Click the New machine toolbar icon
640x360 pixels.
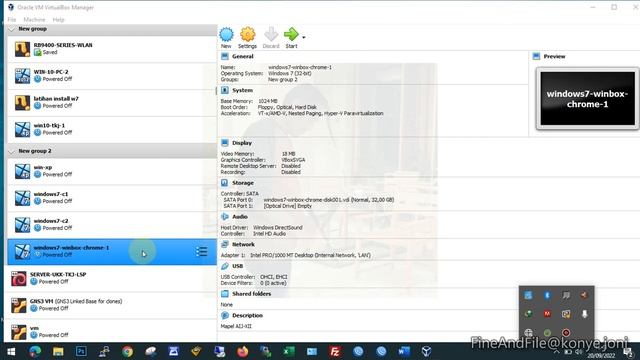click(x=226, y=35)
